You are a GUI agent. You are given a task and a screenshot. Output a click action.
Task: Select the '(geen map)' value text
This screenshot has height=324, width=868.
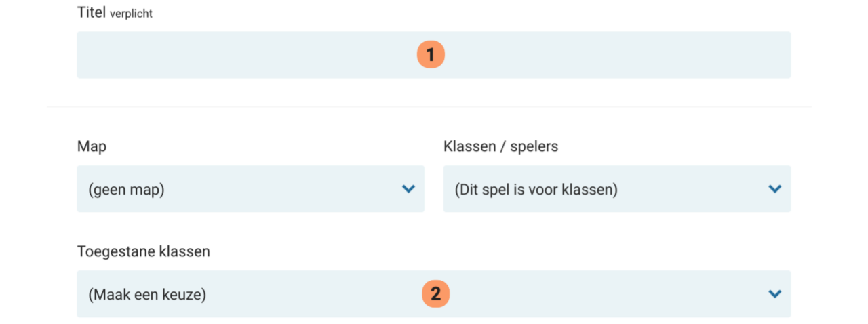(x=126, y=190)
